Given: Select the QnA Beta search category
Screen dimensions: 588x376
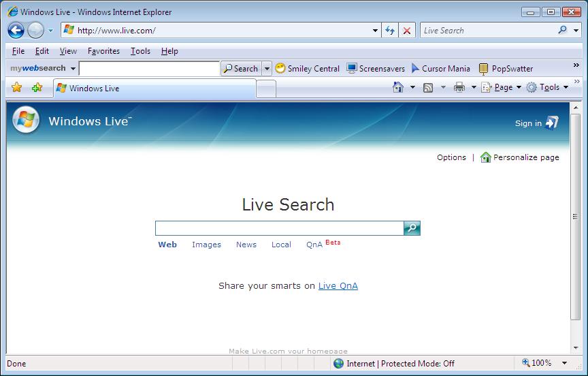Looking at the screenshot, I should coord(323,244).
